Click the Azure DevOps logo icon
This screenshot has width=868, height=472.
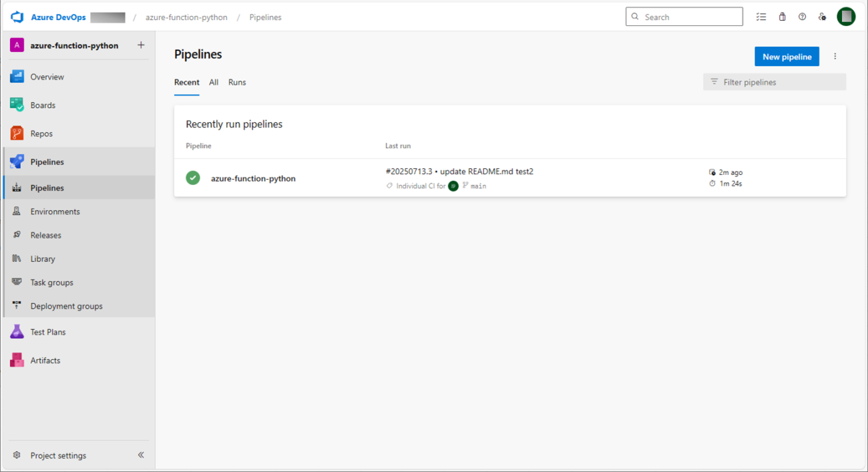17,17
